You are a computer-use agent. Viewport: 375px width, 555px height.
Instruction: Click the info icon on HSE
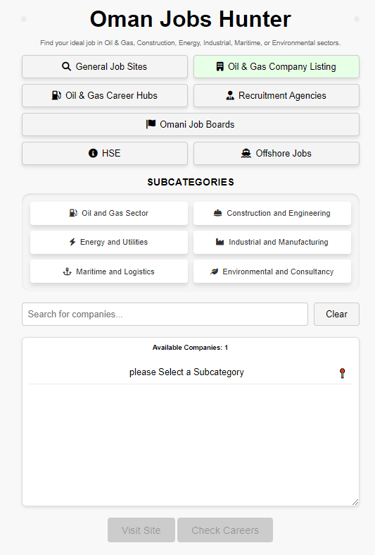[93, 153]
